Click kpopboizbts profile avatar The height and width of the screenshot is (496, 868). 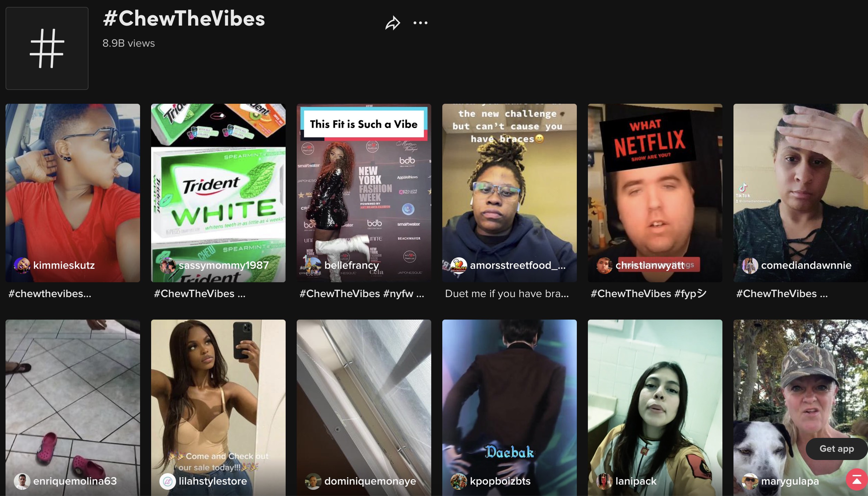click(x=459, y=481)
